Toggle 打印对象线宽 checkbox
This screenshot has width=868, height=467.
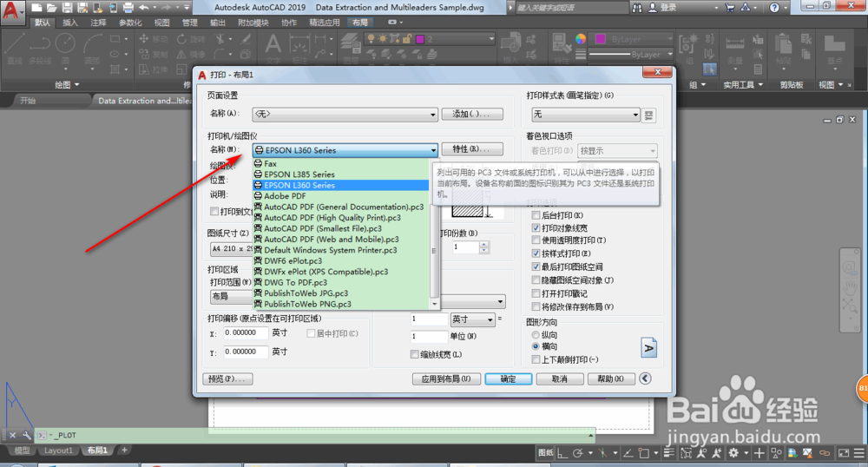point(536,228)
